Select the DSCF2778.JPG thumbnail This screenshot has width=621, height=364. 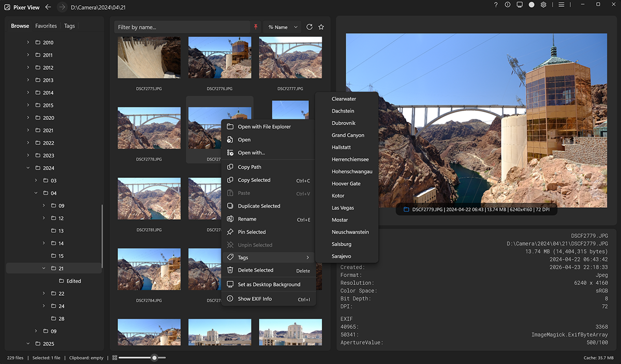[149, 128]
